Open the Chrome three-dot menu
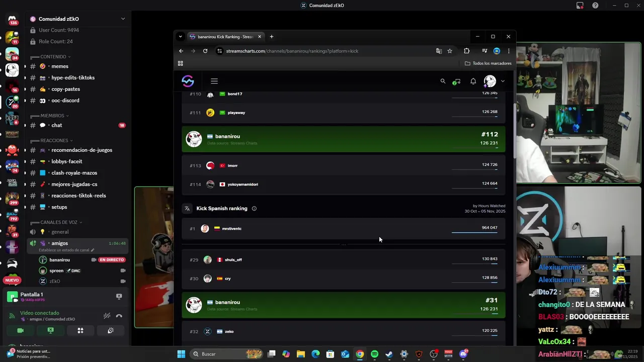Viewport: 644px width, 362px height. coord(509,51)
